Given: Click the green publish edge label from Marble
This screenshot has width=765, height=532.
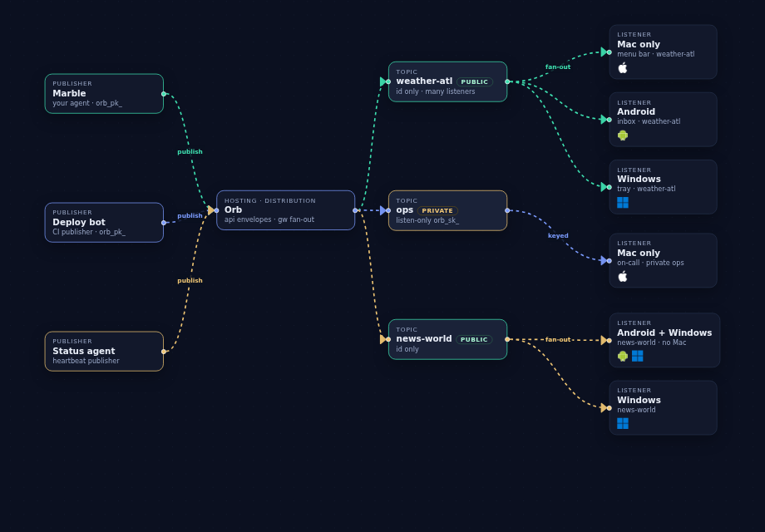Looking at the screenshot, I should pyautogui.click(x=190, y=151).
